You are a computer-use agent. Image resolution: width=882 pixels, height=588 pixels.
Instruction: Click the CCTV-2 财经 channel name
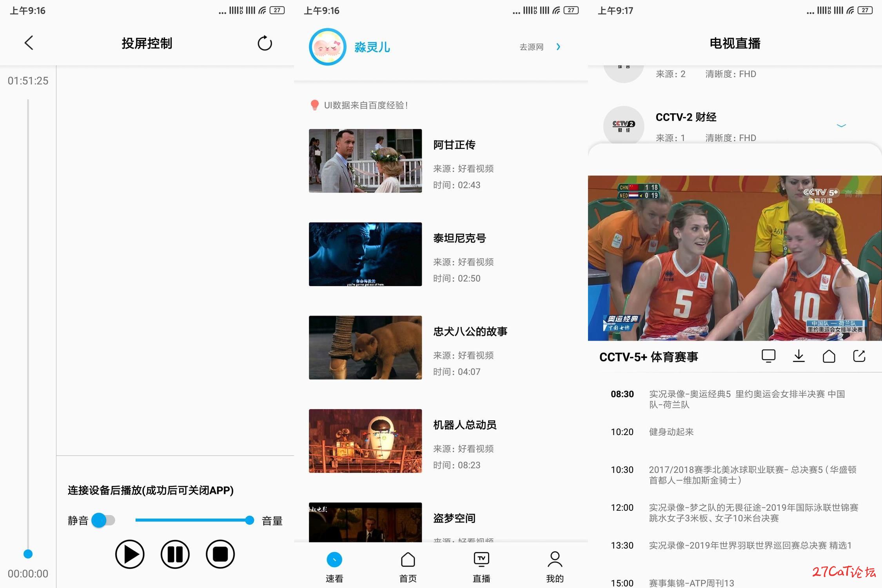click(686, 117)
